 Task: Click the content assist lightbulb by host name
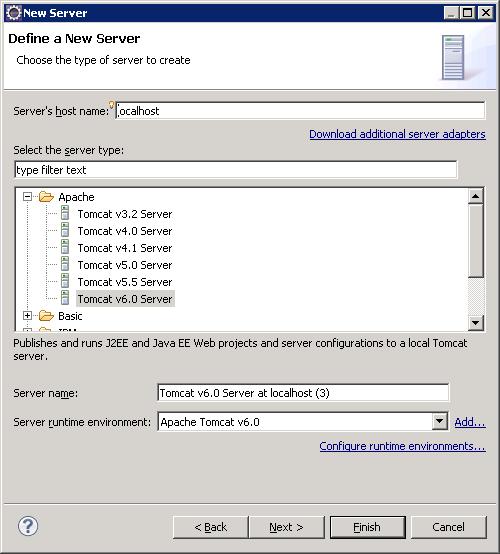click(x=112, y=105)
